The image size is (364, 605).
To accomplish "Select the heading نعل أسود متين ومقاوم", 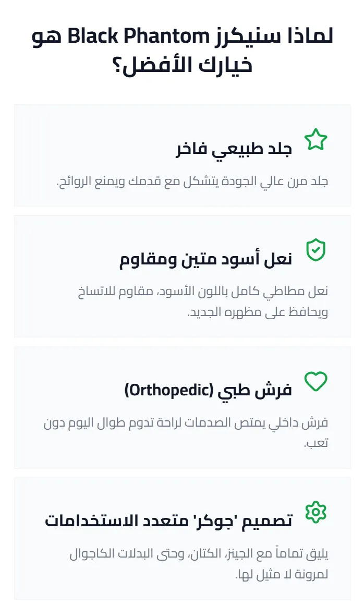I will [x=205, y=259].
